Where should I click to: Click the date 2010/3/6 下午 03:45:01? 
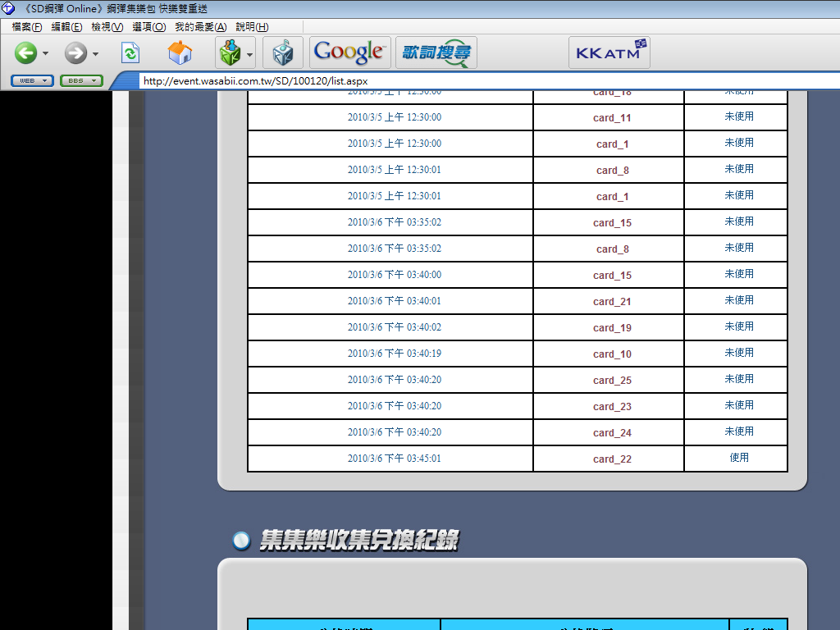point(395,459)
